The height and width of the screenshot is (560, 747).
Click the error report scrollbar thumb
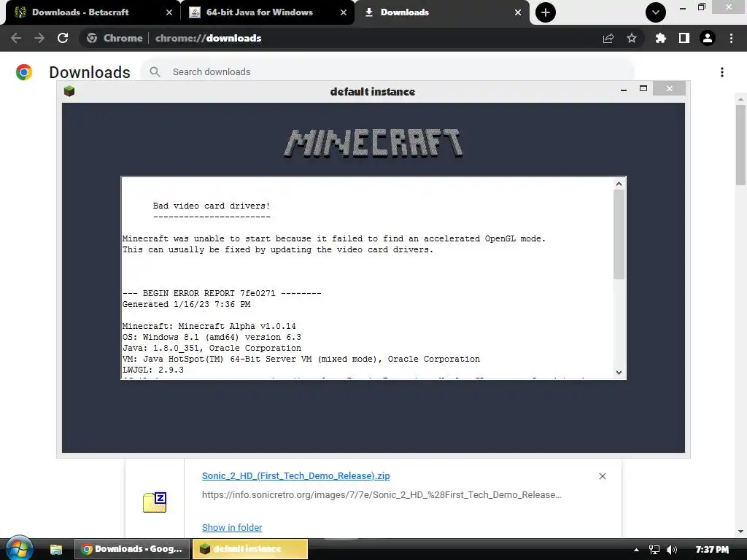619,234
